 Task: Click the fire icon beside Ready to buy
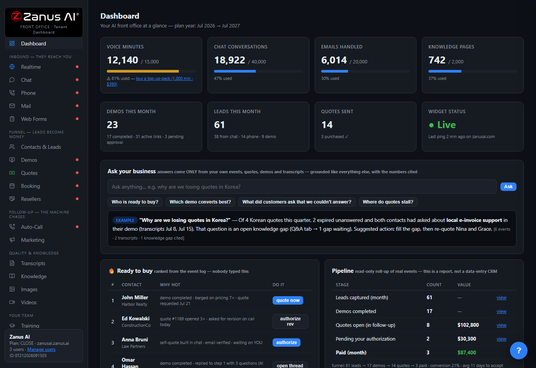pyautogui.click(x=111, y=271)
